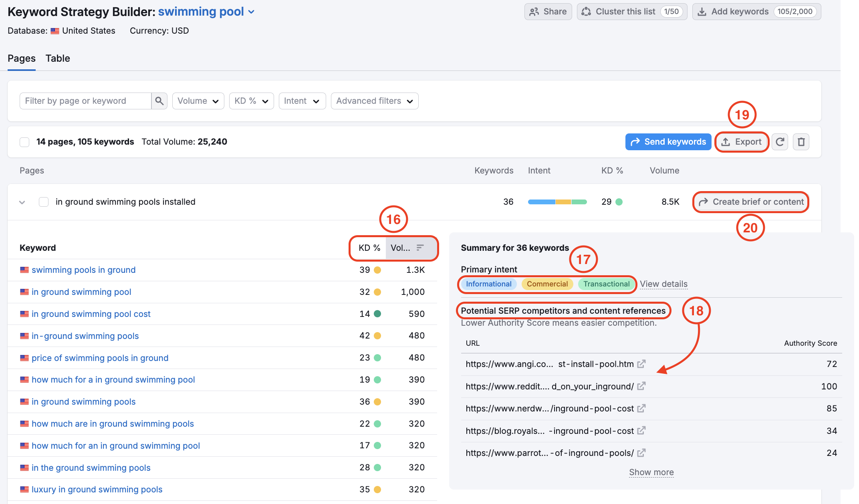Switch to the Table tab
The width and height of the screenshot is (859, 504).
[x=57, y=58]
